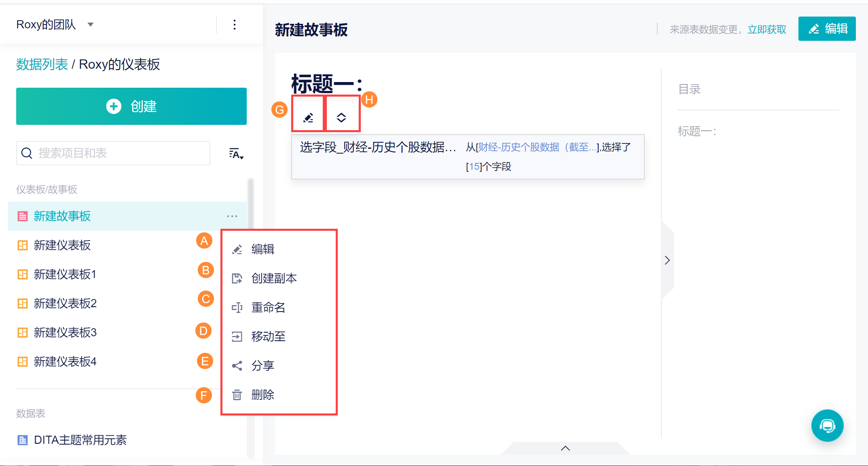The width and height of the screenshot is (868, 466).
Task: Open the customer support chat bubble
Action: point(827,426)
